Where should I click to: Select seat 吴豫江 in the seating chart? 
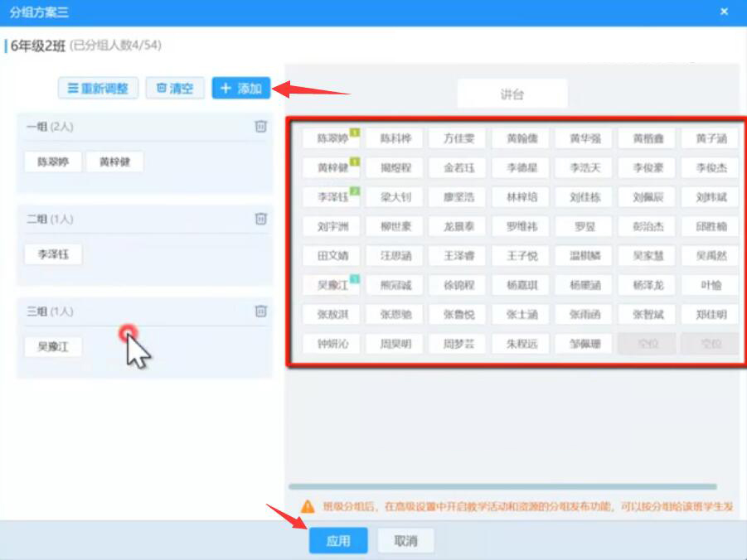tap(332, 285)
